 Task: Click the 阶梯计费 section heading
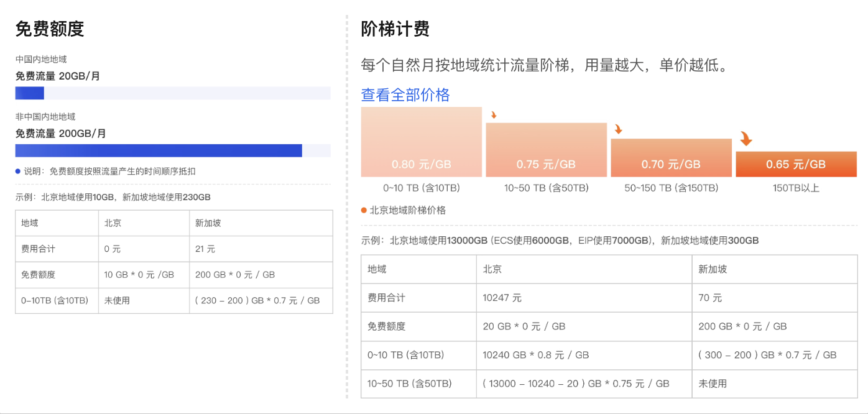[x=395, y=29]
